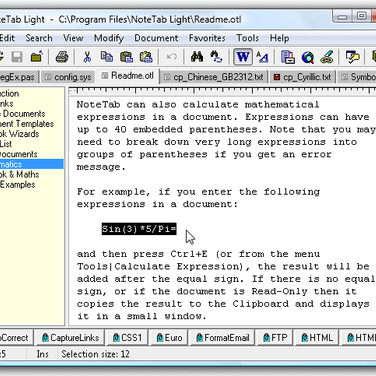Maximize the NoteTab Light window
This screenshot has width=376, height=376.
point(361,16)
